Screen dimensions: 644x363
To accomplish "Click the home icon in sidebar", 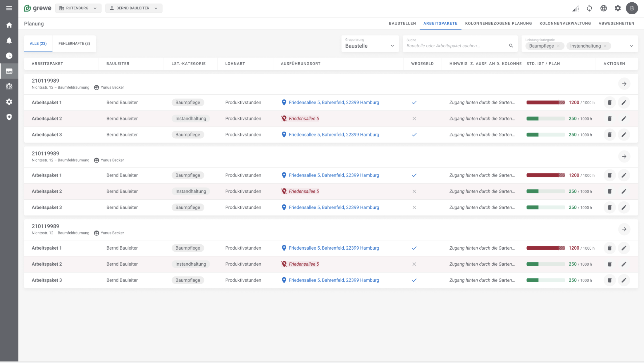I will [x=9, y=25].
